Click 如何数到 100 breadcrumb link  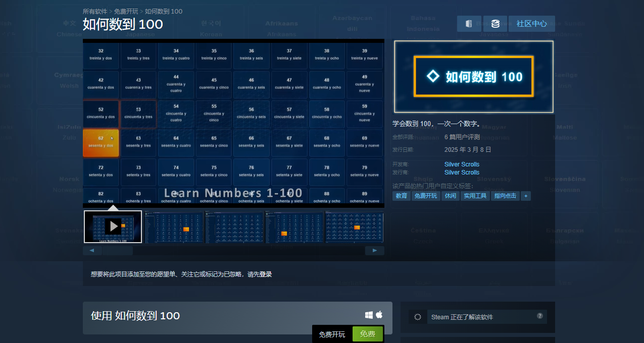pyautogui.click(x=164, y=11)
